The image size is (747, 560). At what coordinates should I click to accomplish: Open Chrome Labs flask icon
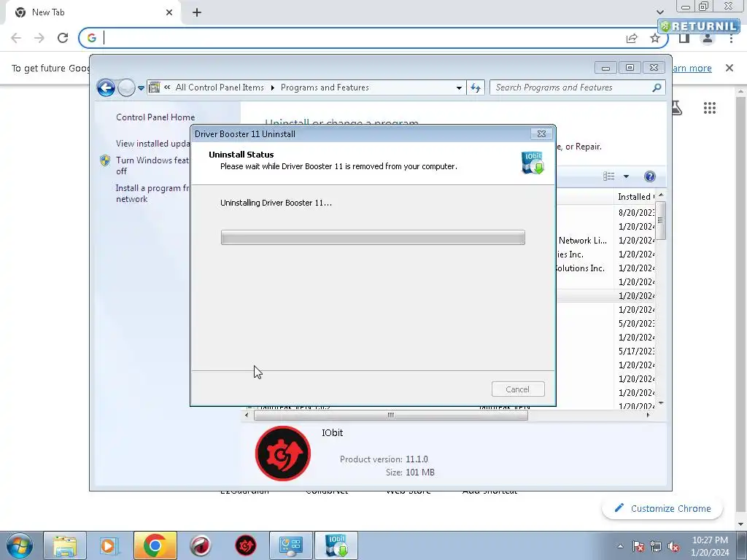click(x=676, y=108)
